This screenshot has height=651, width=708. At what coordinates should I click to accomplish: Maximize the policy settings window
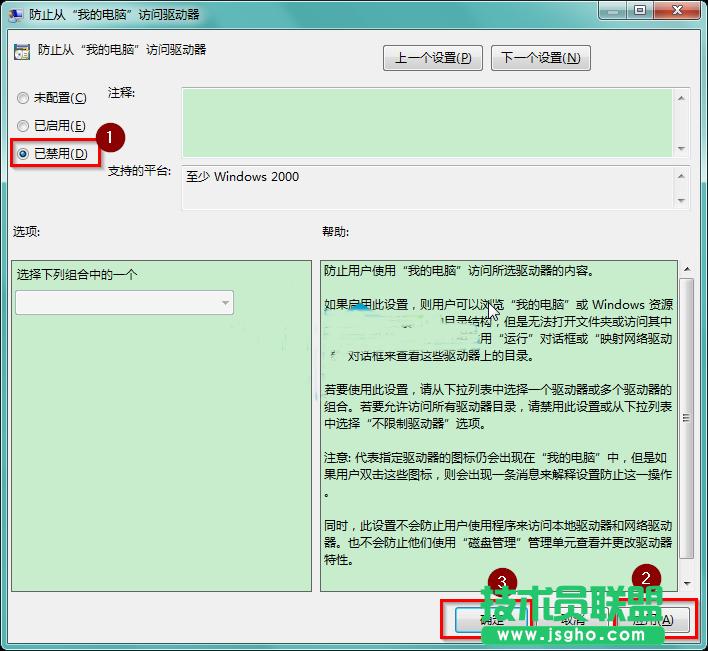pyautogui.click(x=640, y=11)
